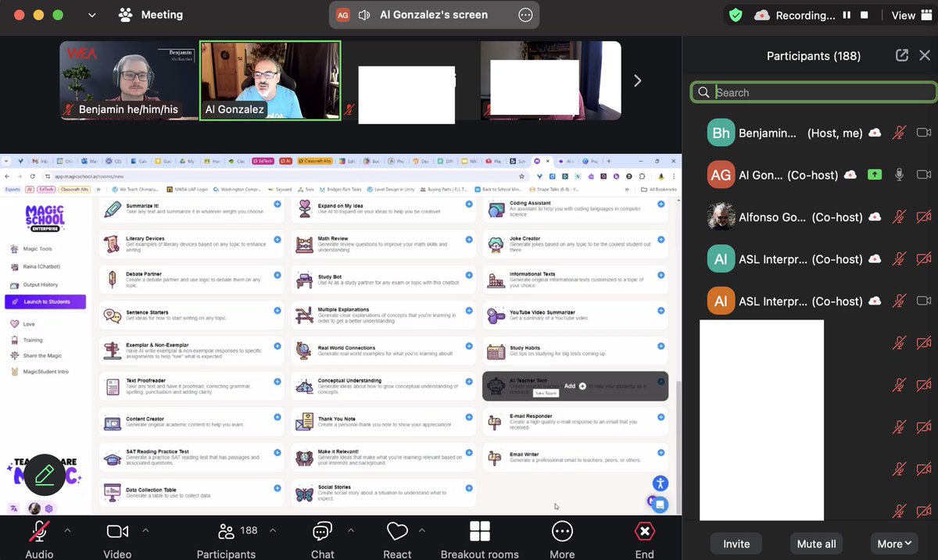Expand the Chat options caret
This screenshot has width=938, height=560.
pyautogui.click(x=350, y=530)
